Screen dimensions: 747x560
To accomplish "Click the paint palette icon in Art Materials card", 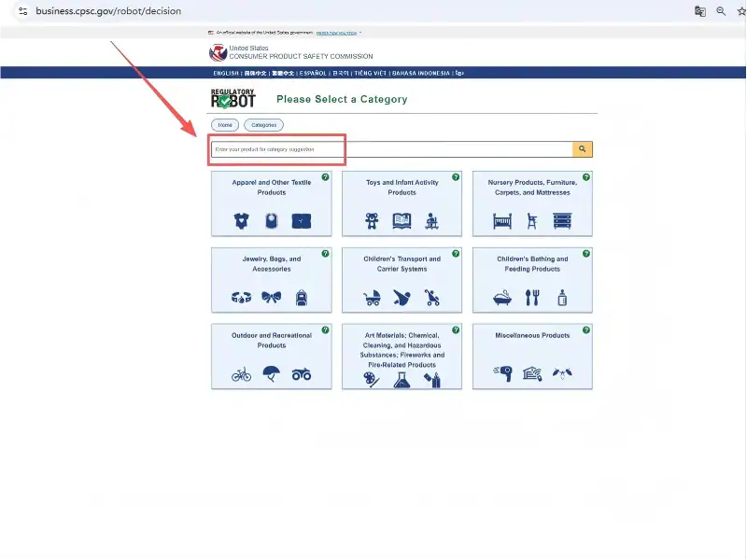I will (x=372, y=380).
